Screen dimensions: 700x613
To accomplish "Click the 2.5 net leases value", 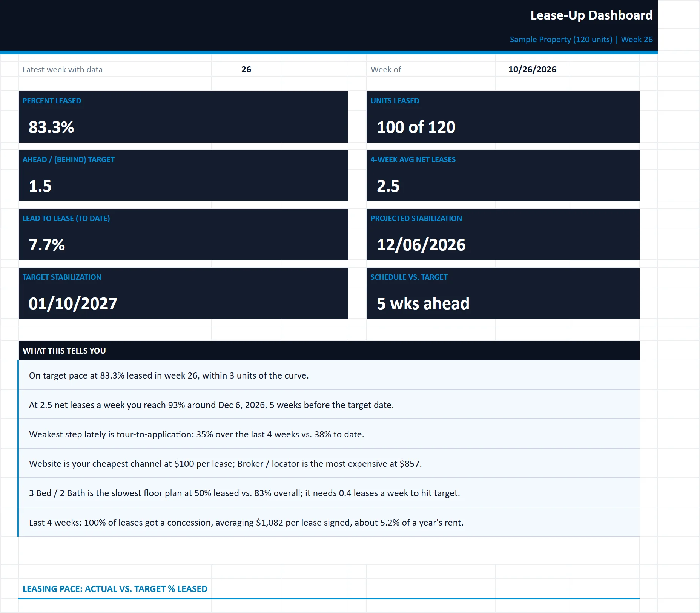I will [x=388, y=186].
